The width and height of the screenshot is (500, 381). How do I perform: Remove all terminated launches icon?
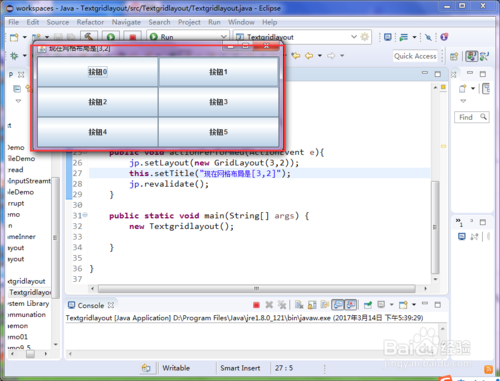tap(282, 305)
